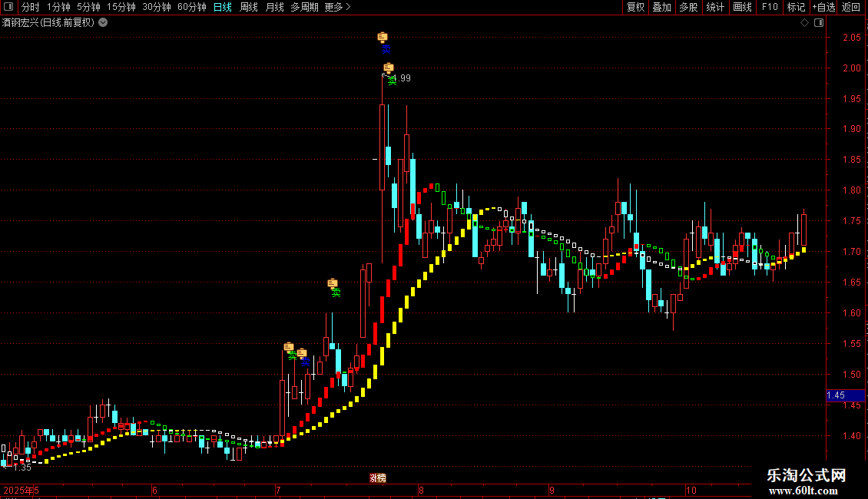Select the 60分钟 period tab
This screenshot has height=499, width=868.
click(x=191, y=7)
